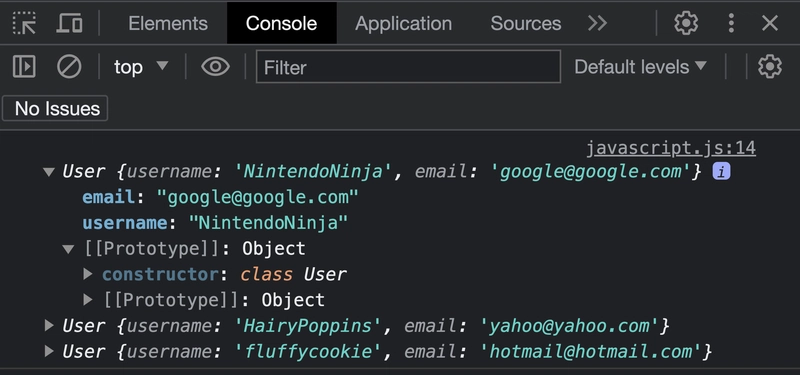Click the 'HairyPoppins' username text
This screenshot has width=800, height=375.
click(x=308, y=326)
